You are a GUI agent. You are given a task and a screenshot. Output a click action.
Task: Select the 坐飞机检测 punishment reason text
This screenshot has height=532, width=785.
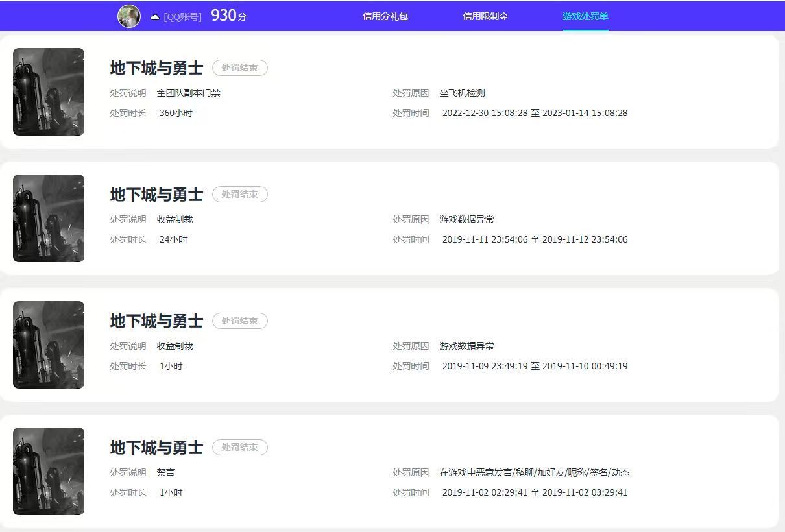click(x=461, y=92)
